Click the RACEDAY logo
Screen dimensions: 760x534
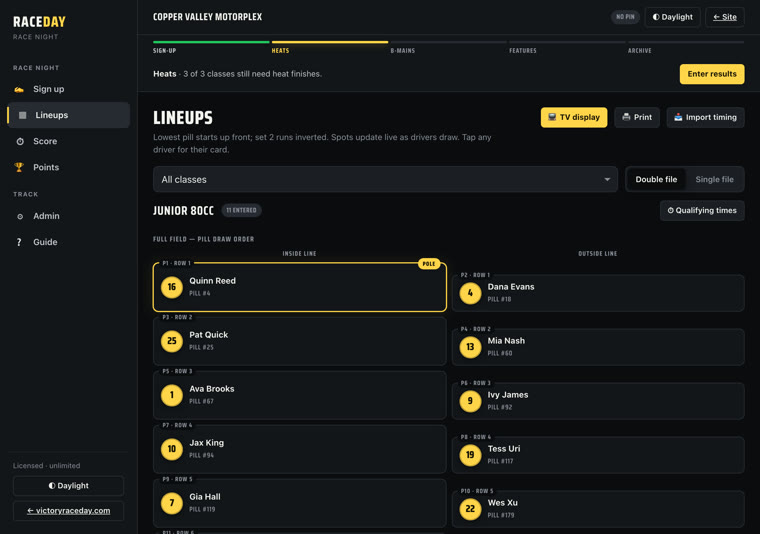point(39,22)
